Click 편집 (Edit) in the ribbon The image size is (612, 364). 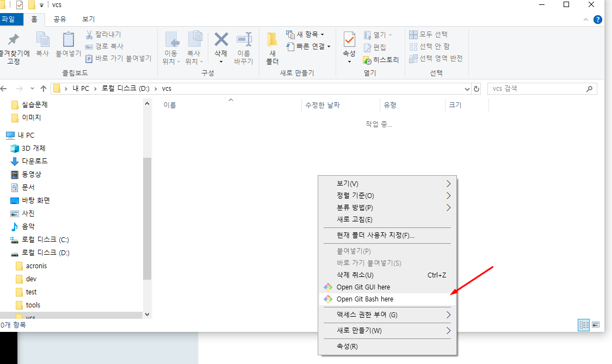coord(375,48)
